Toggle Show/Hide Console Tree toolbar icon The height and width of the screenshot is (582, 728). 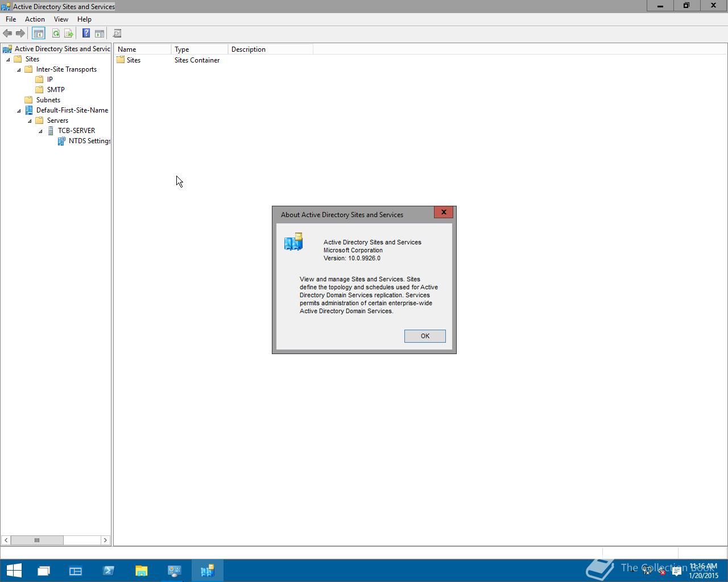point(38,34)
